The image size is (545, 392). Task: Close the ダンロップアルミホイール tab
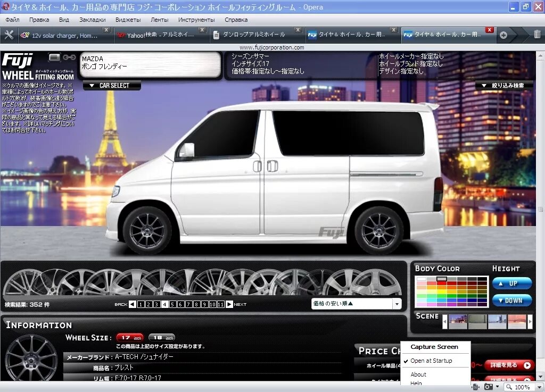click(298, 30)
